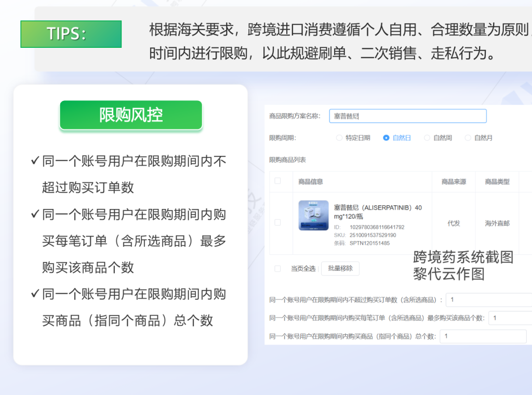Viewport: 532px width, 395px height.
Task: Click the 商品来源 column header
Action: [454, 181]
